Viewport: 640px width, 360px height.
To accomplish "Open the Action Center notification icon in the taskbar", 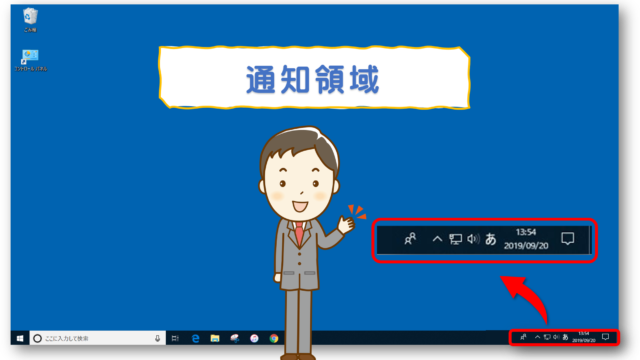I will (606, 337).
